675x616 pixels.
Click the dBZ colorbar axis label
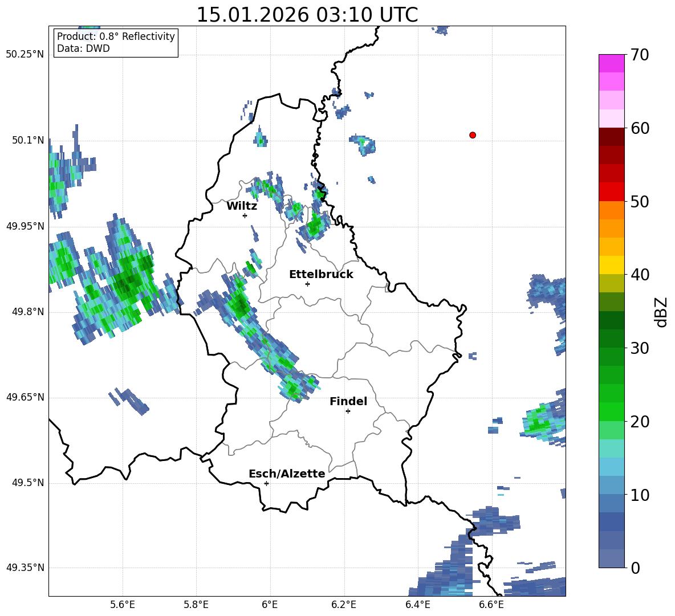(661, 312)
